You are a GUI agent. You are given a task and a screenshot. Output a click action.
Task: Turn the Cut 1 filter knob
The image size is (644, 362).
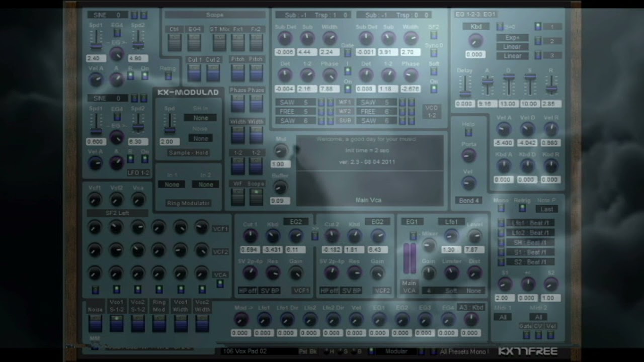click(250, 236)
